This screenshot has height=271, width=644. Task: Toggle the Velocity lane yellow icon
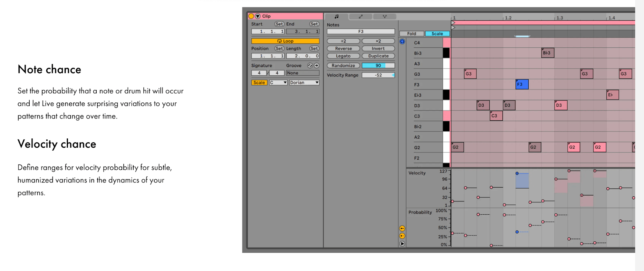tap(402, 229)
